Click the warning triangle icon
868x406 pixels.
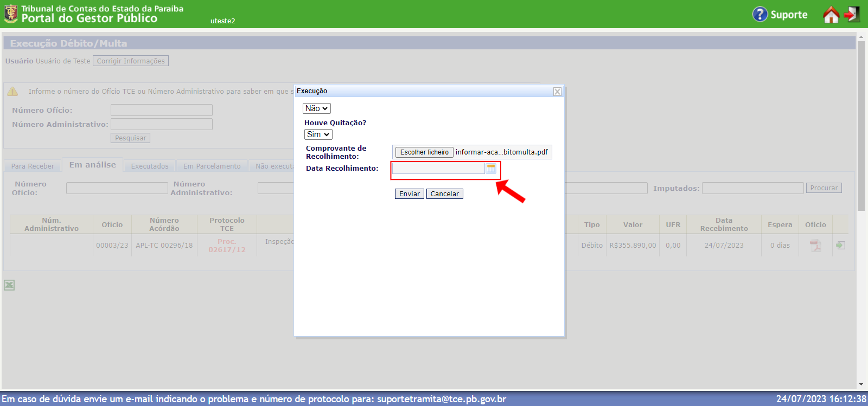point(12,92)
